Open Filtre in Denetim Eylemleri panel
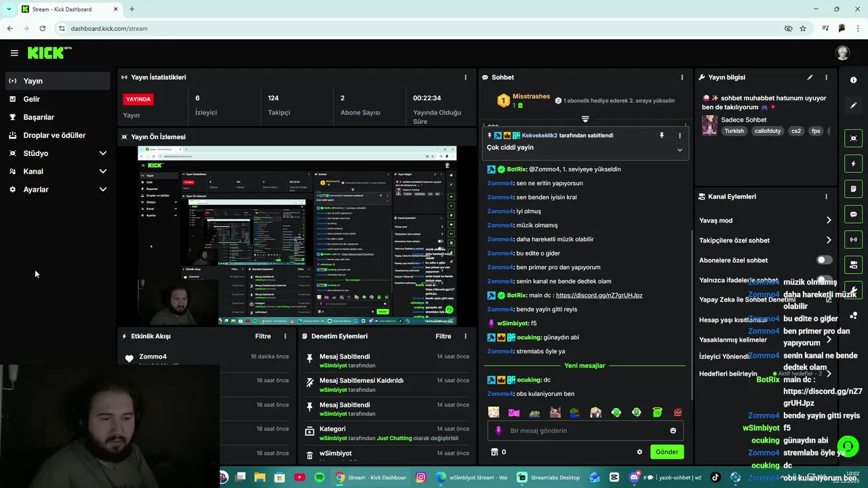Image resolution: width=868 pixels, height=488 pixels. point(443,336)
